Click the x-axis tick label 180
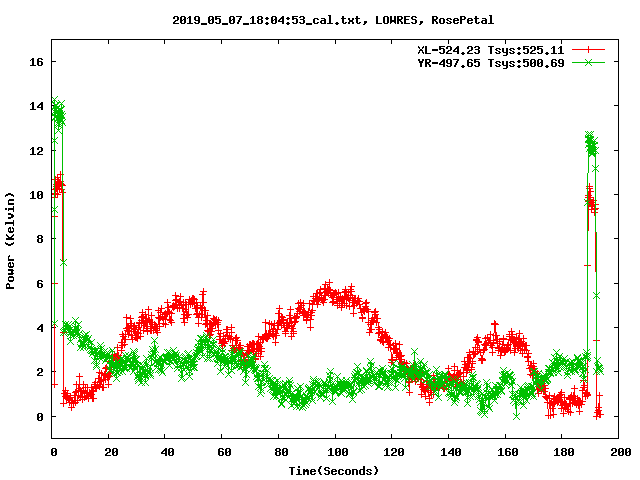Image resolution: width=640 pixels, height=480 pixels. click(564, 452)
